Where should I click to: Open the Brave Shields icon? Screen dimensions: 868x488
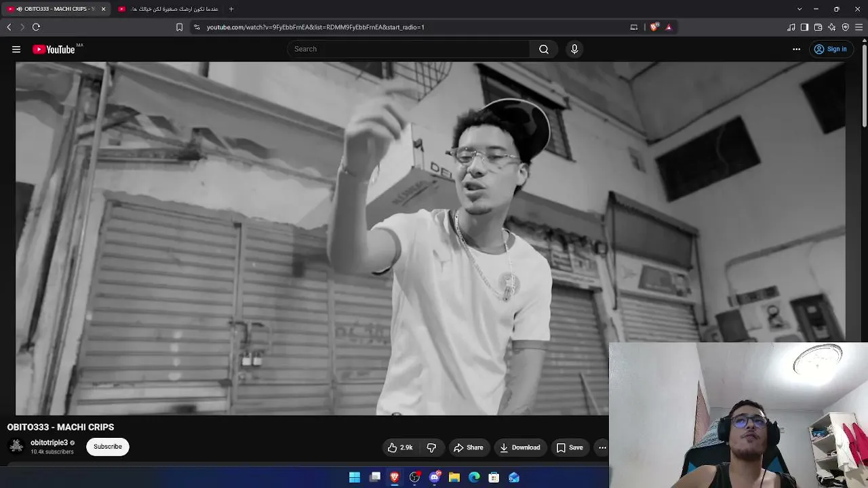click(x=654, y=27)
